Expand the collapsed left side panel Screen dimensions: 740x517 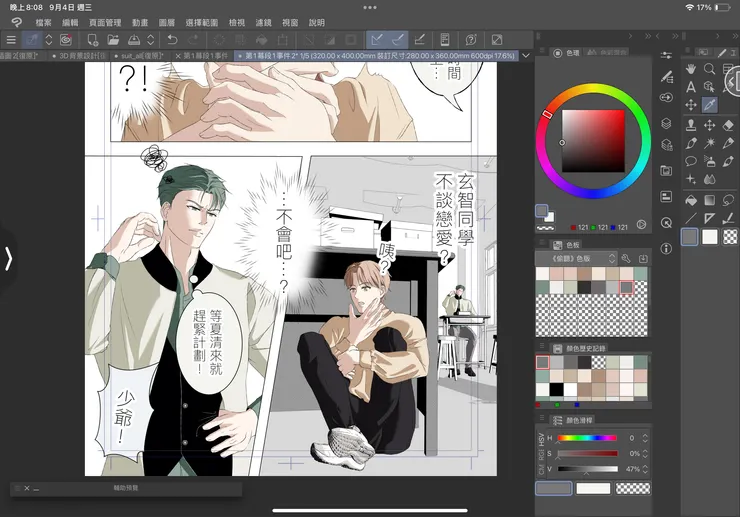coord(8,259)
